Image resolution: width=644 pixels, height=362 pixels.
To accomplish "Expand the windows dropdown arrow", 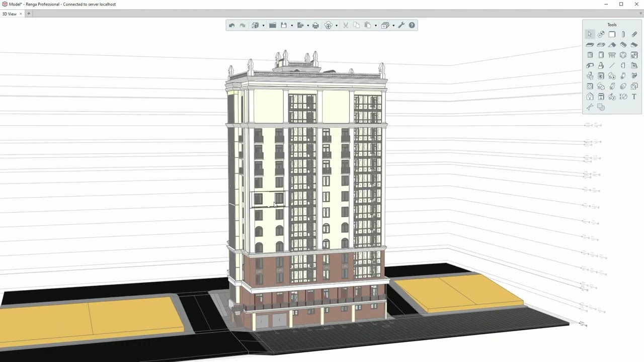I will pyautogui.click(x=393, y=26).
